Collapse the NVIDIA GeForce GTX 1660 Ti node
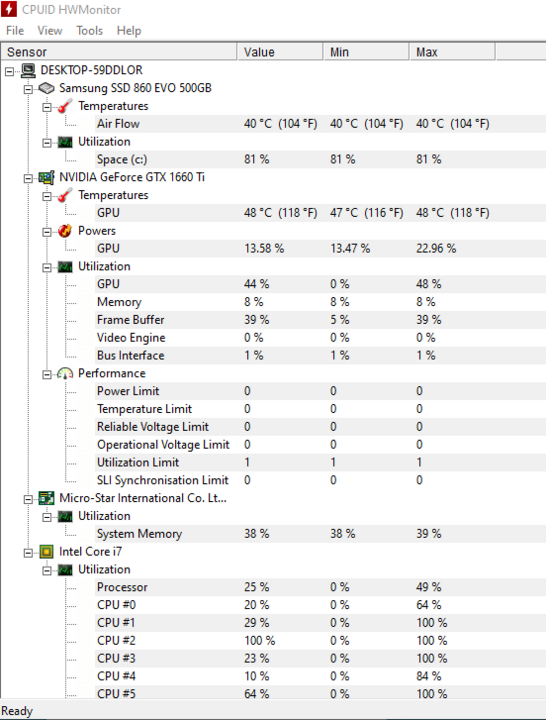This screenshot has height=720, width=546. pos(28,178)
